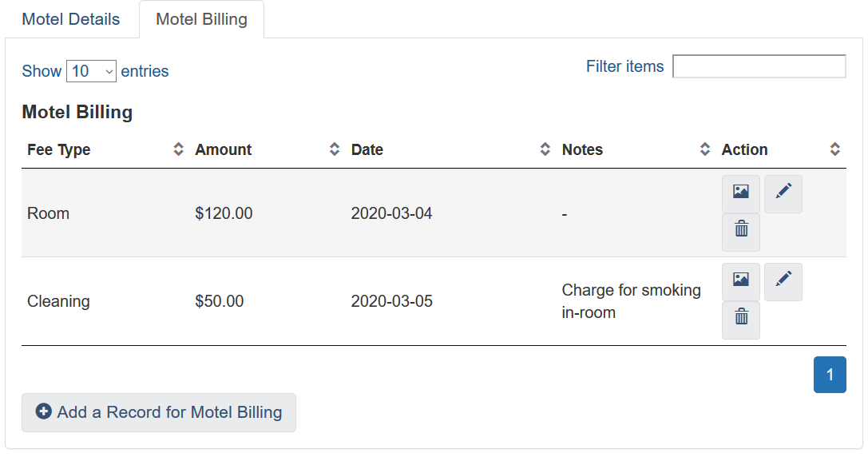
Task: Sort by Amount column arrows
Action: pos(335,149)
